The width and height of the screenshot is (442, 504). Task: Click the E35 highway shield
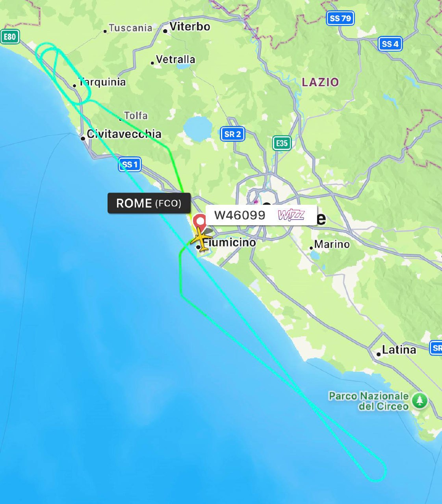tap(282, 143)
